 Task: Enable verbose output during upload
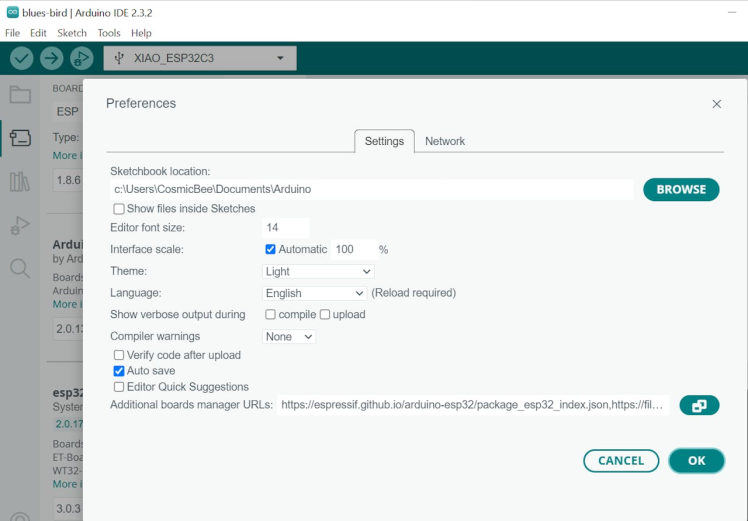(325, 314)
